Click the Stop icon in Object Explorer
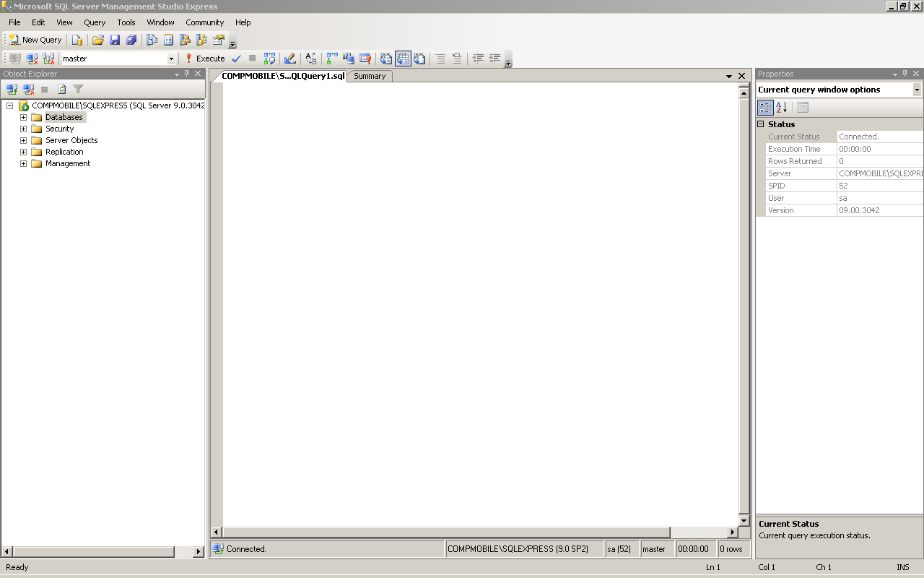This screenshot has width=924, height=578. [45, 89]
